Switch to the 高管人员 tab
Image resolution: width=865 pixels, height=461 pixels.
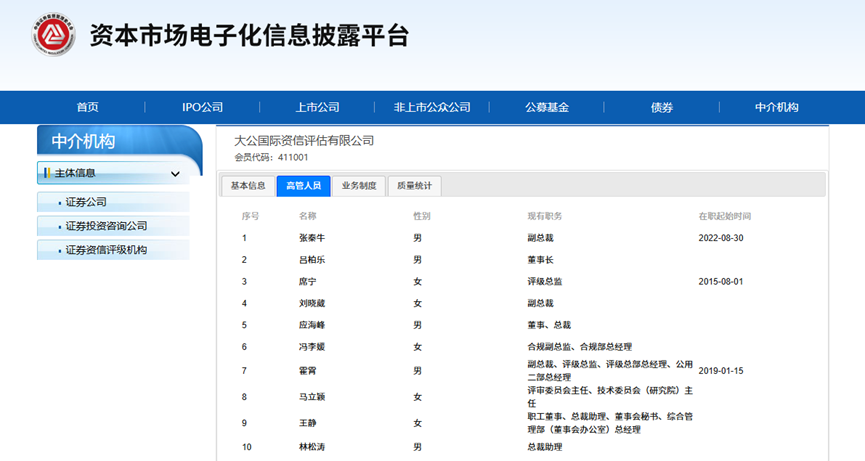pos(303,185)
